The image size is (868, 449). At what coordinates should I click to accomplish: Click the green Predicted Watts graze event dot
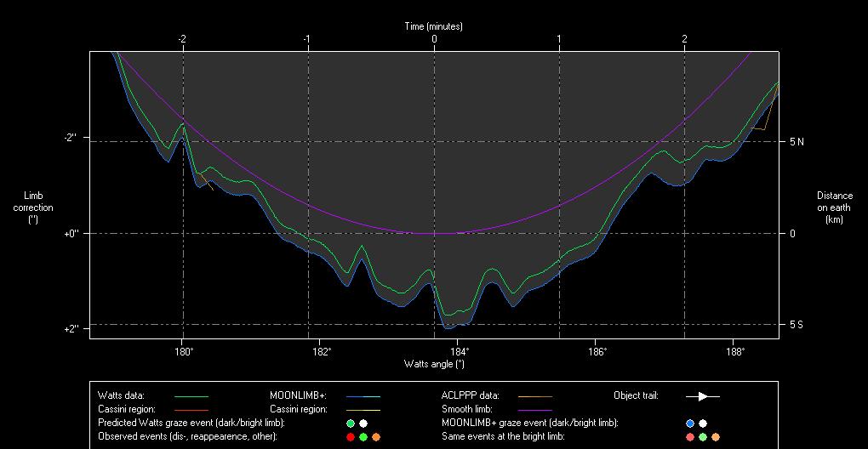351,423
